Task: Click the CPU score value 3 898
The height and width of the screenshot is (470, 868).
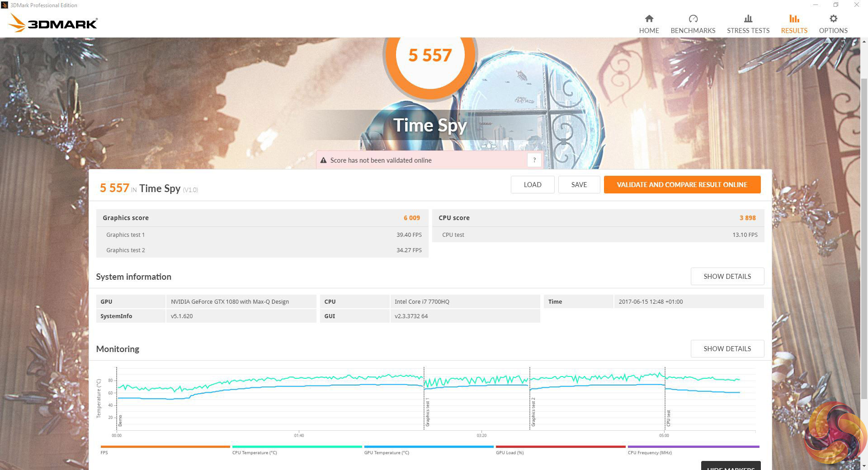Action: coord(748,218)
